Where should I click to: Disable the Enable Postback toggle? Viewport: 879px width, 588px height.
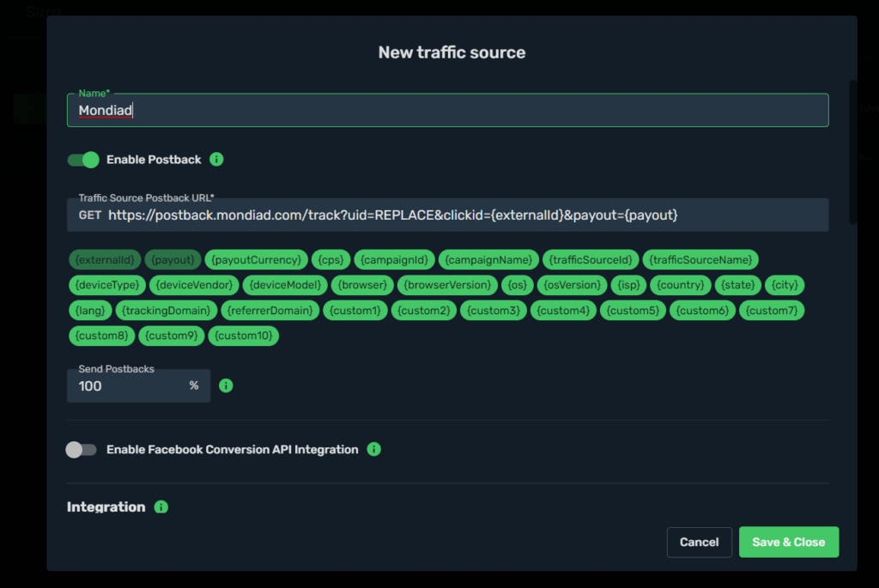click(x=82, y=160)
